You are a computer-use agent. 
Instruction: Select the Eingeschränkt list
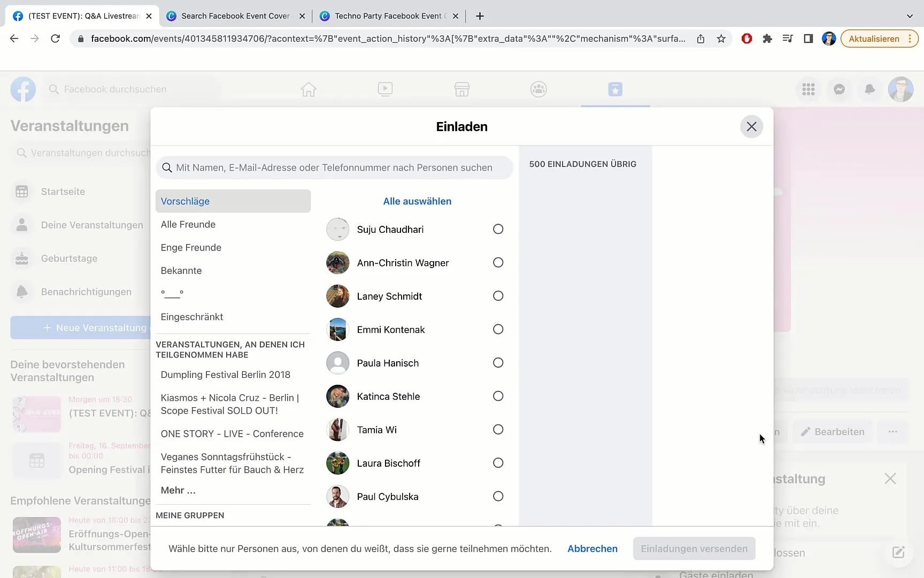(x=233, y=317)
